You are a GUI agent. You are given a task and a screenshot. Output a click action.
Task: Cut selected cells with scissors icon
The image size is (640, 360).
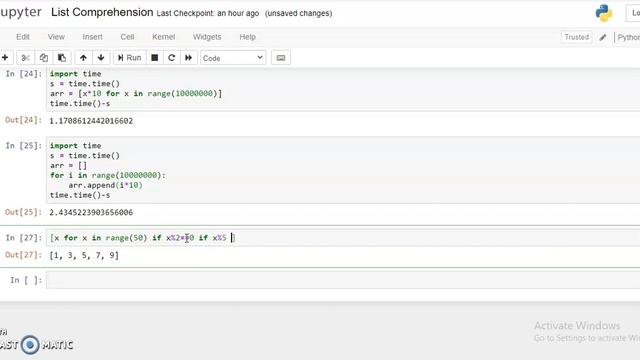(25, 58)
